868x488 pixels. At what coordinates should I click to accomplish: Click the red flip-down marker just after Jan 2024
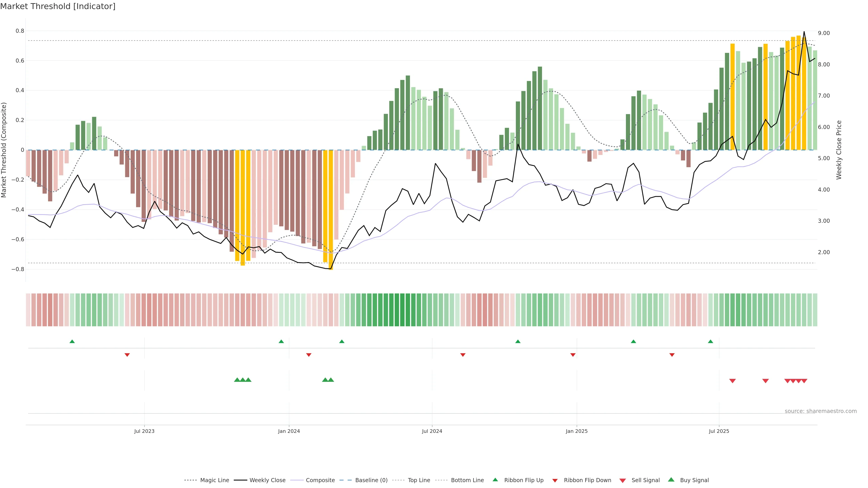309,355
